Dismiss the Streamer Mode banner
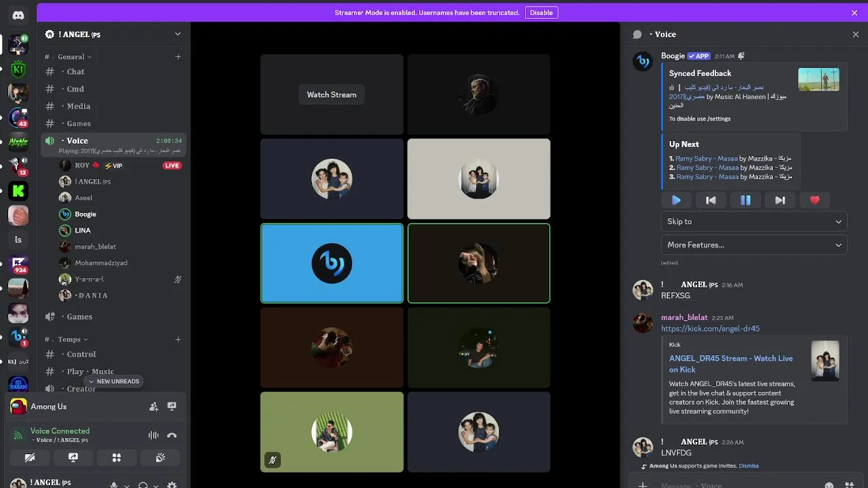 (x=854, y=12)
